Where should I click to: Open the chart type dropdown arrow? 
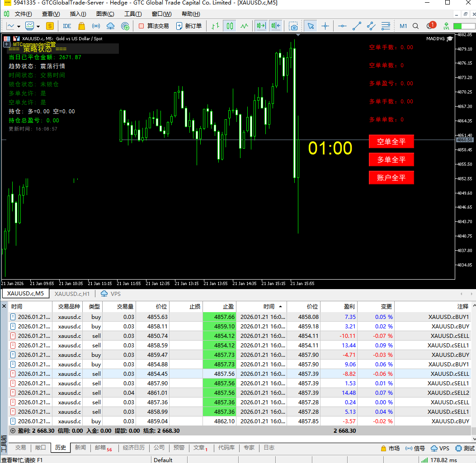[19, 26]
